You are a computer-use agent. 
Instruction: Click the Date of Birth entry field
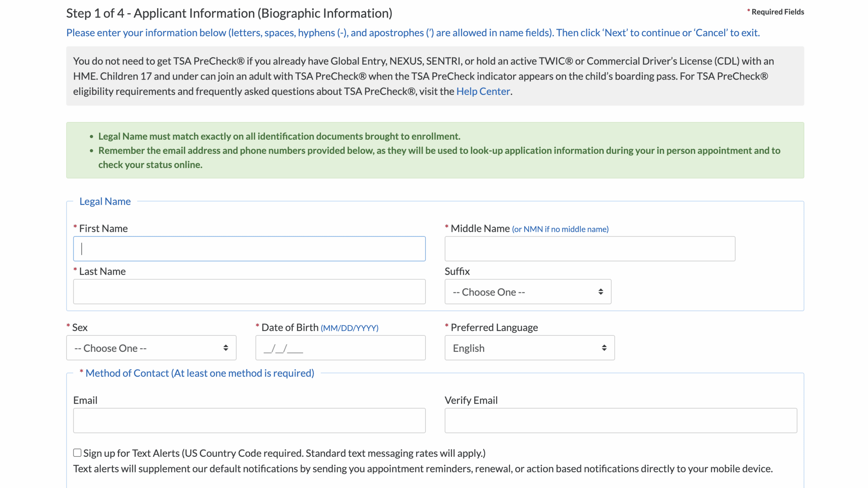coord(340,348)
